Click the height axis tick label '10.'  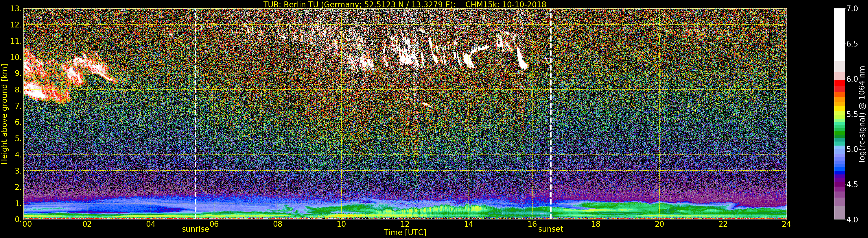pos(16,57)
